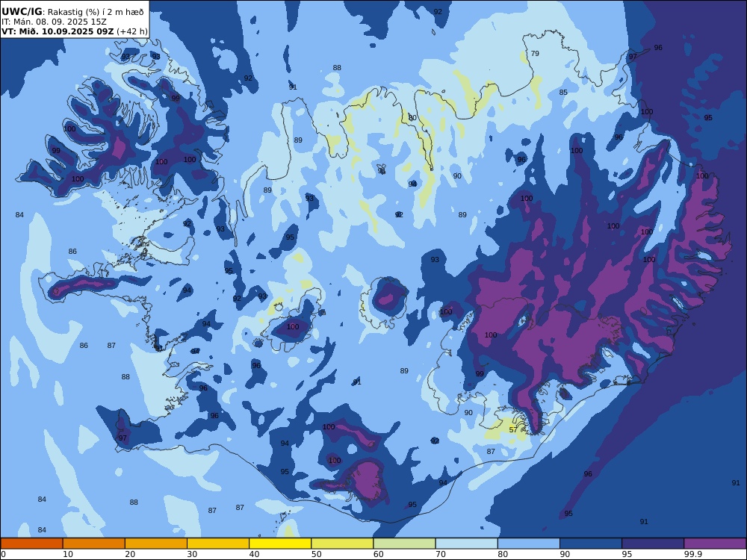
Task: Click the 30–40 golden legend swatch
Action: pos(217,544)
